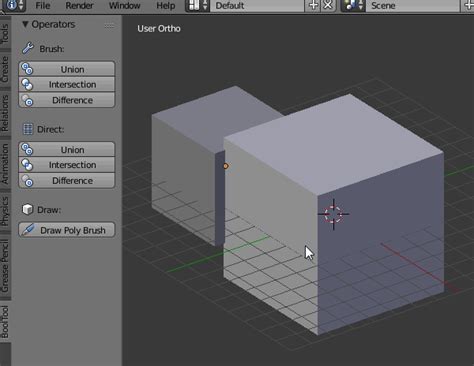
Task: Switch to the BoolTool tab
Action: point(5,322)
